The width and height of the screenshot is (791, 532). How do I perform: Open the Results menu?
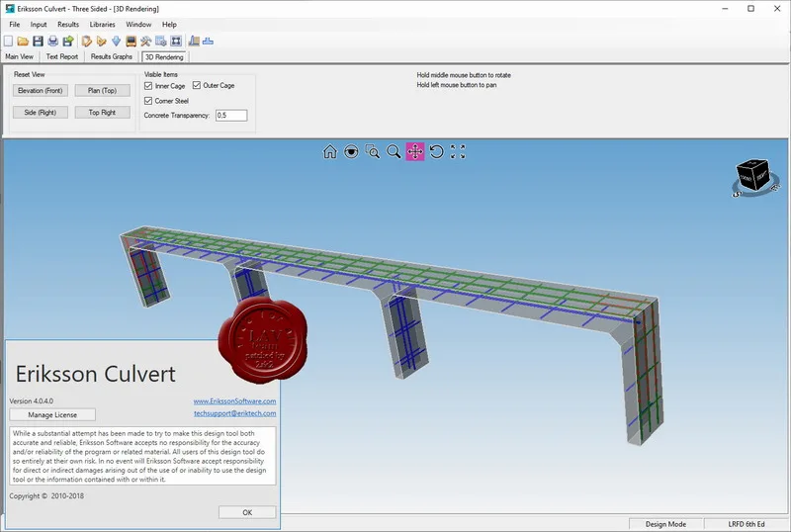[x=68, y=25]
